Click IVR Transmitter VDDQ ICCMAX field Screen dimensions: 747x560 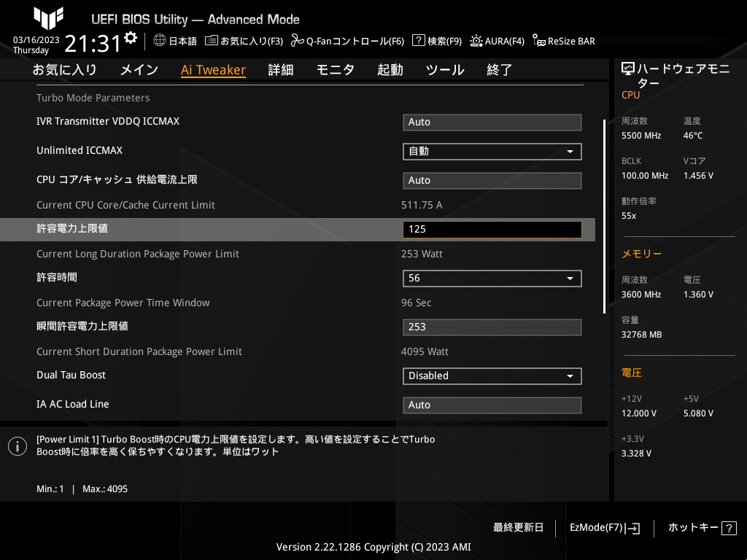(492, 122)
